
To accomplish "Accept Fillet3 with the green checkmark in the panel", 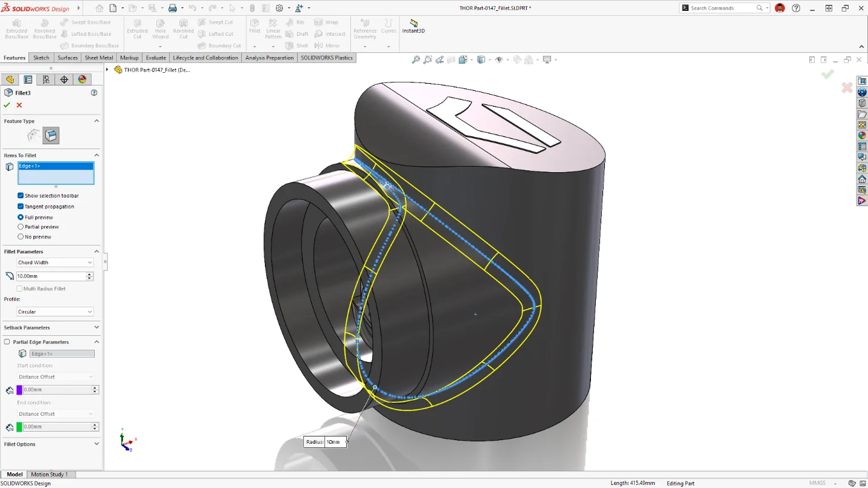I will (x=7, y=105).
